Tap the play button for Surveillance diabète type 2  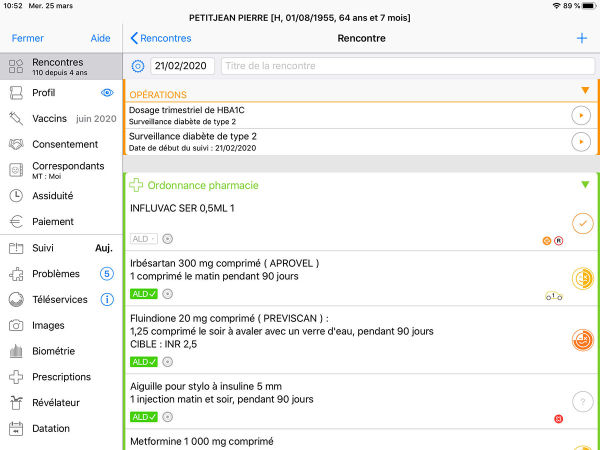click(581, 142)
